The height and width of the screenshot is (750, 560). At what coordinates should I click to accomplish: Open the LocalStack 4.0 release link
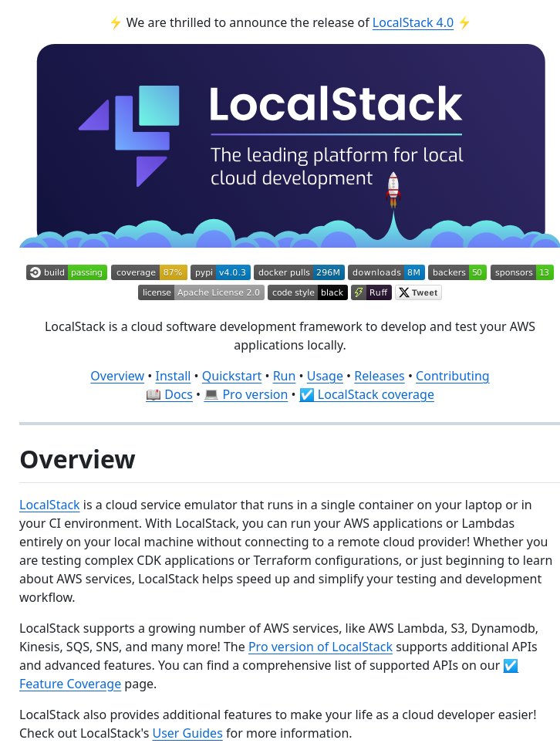pyautogui.click(x=413, y=22)
